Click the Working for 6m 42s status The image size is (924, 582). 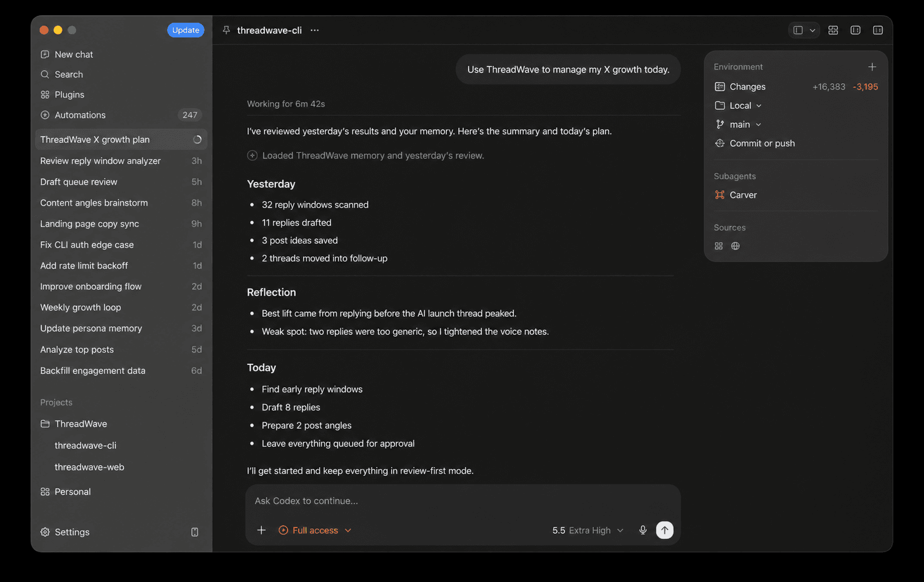point(286,104)
